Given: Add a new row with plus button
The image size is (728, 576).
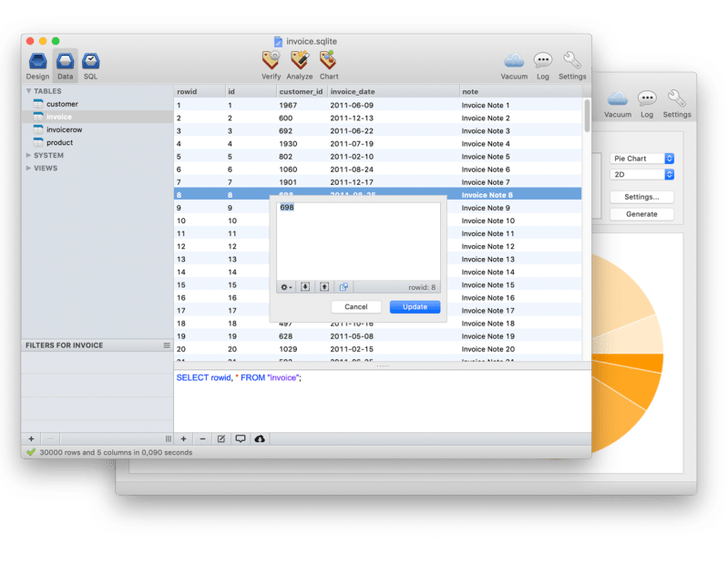Looking at the screenshot, I should click(183, 439).
